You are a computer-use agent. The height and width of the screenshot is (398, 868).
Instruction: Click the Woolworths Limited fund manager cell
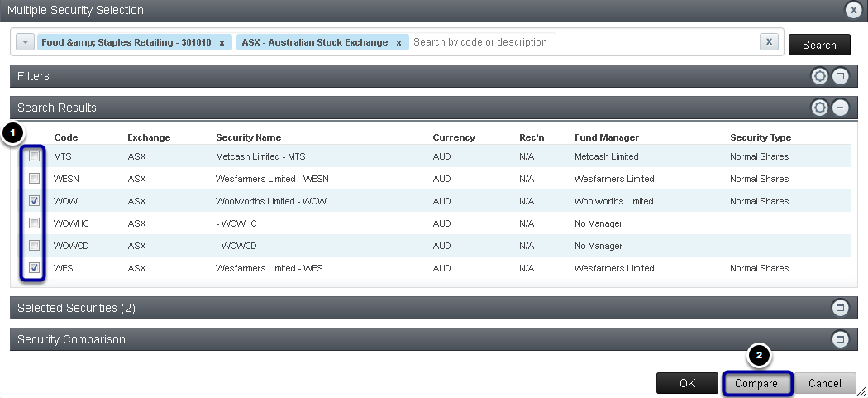614,201
